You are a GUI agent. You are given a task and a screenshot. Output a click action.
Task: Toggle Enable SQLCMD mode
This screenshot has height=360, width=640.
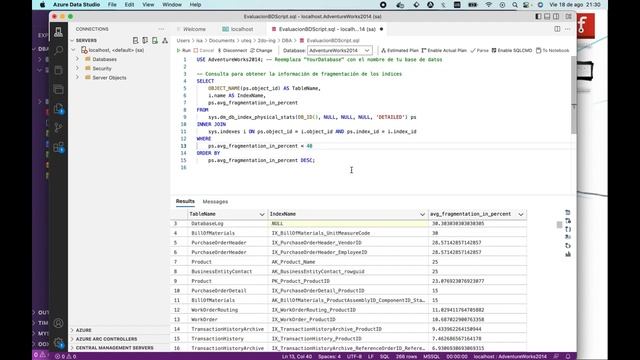[x=512, y=50]
